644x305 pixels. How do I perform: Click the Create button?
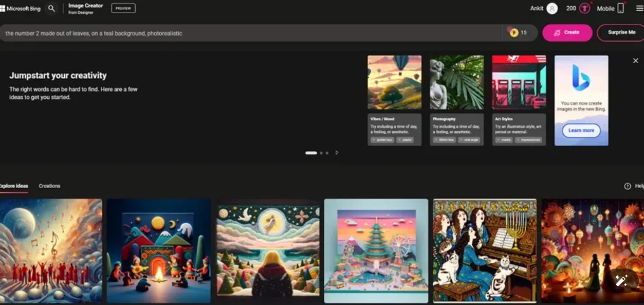567,32
